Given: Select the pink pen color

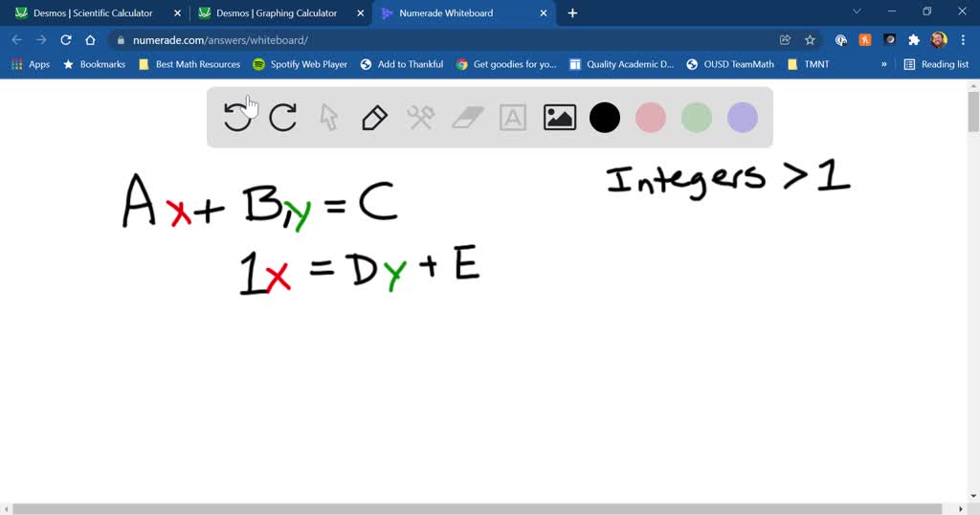Looking at the screenshot, I should (x=651, y=118).
